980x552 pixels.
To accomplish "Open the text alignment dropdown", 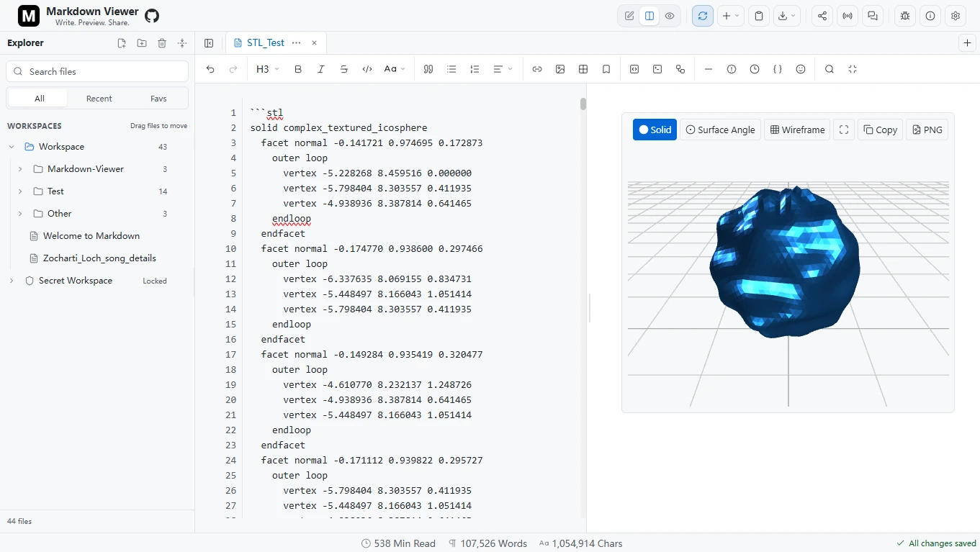I will pos(503,69).
